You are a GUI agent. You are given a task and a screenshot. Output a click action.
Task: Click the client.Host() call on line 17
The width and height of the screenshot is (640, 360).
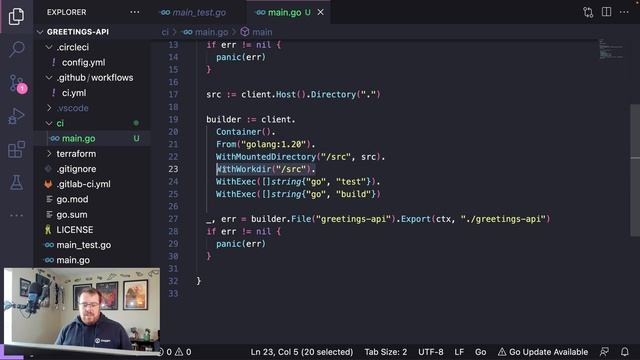[x=273, y=94]
